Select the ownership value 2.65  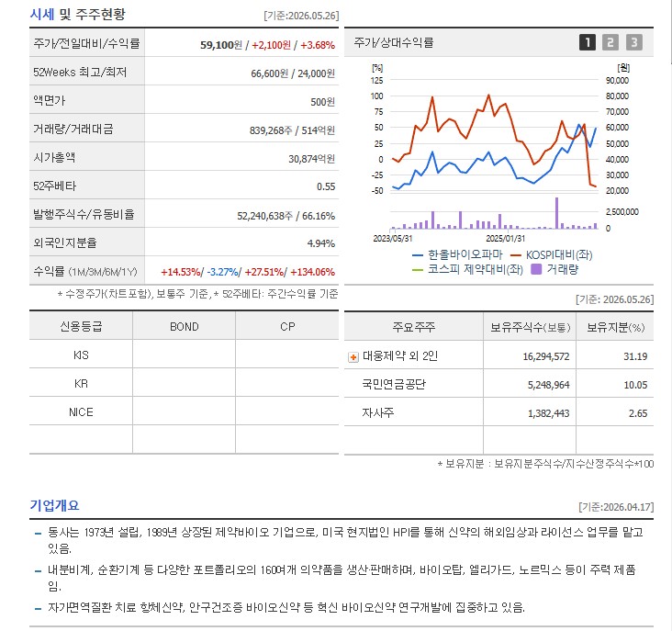pyautogui.click(x=638, y=413)
